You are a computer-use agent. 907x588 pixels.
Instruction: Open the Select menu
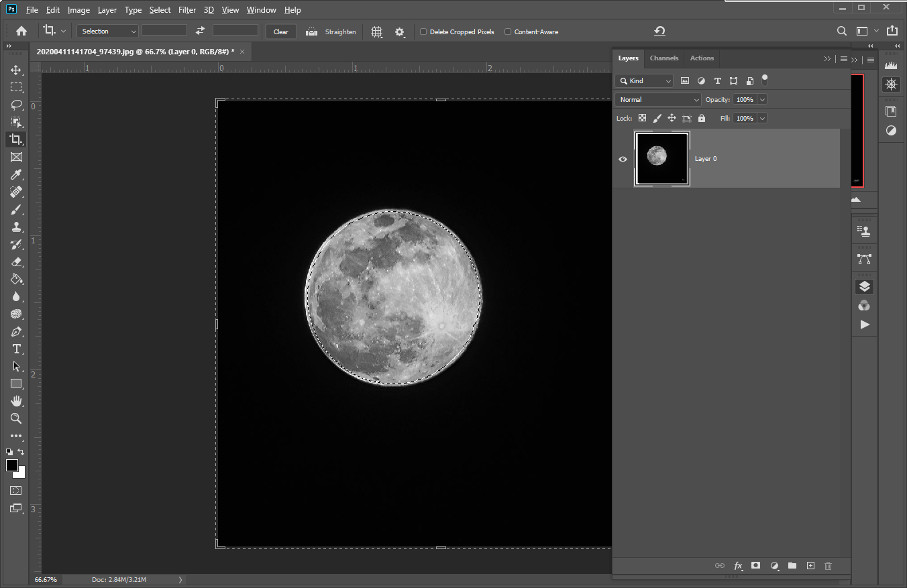click(160, 10)
